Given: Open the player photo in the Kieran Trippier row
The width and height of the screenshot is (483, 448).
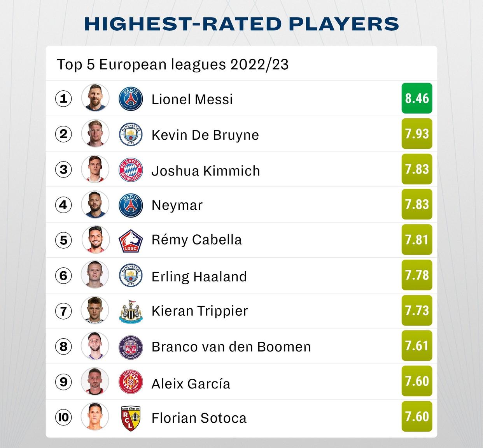Looking at the screenshot, I should [95, 310].
